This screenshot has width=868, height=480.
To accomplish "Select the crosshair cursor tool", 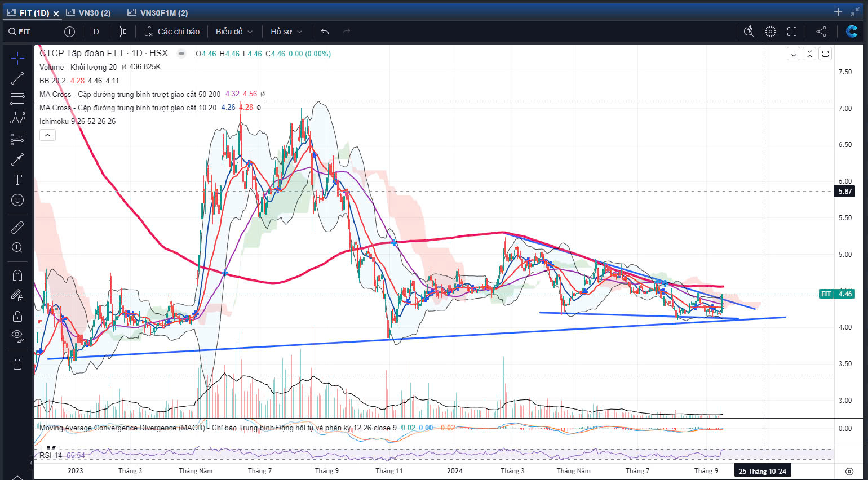I will [17, 58].
